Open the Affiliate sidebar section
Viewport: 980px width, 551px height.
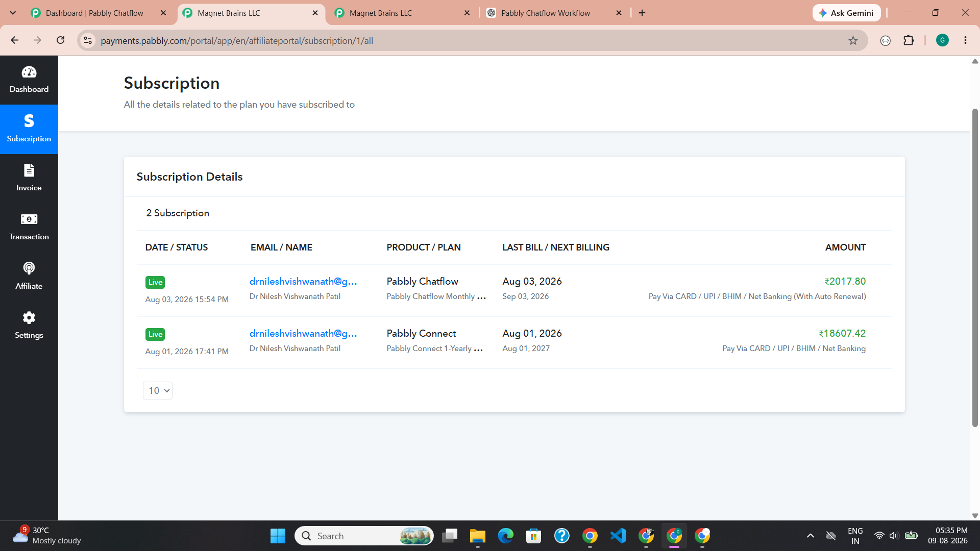coord(29,276)
